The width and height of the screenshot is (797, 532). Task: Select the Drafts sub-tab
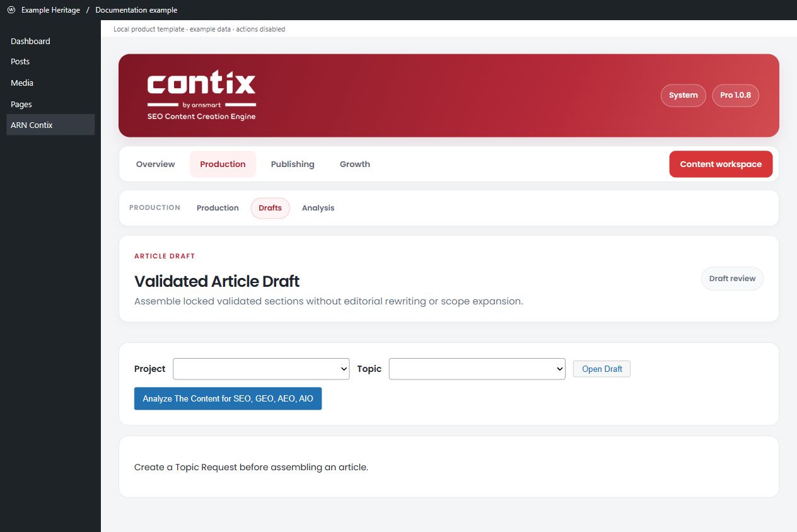point(270,208)
